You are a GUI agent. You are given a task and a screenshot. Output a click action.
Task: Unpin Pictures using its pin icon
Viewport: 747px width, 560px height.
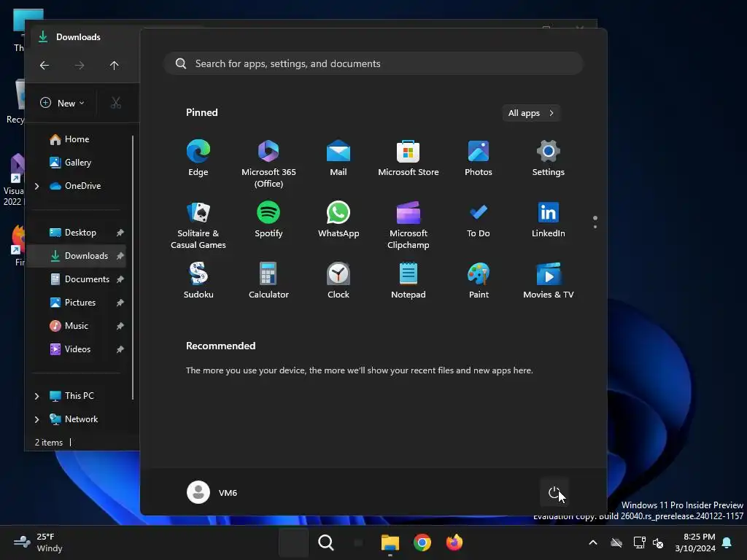pyautogui.click(x=120, y=303)
